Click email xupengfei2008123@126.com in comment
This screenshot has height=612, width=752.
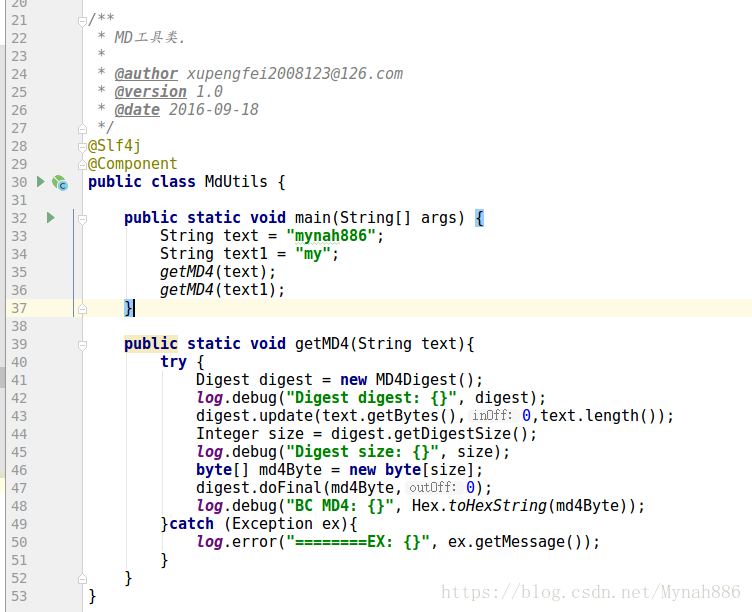(x=294, y=74)
